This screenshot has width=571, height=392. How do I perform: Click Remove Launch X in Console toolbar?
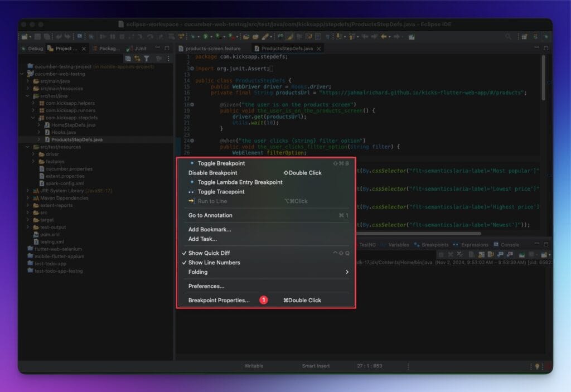[451, 254]
